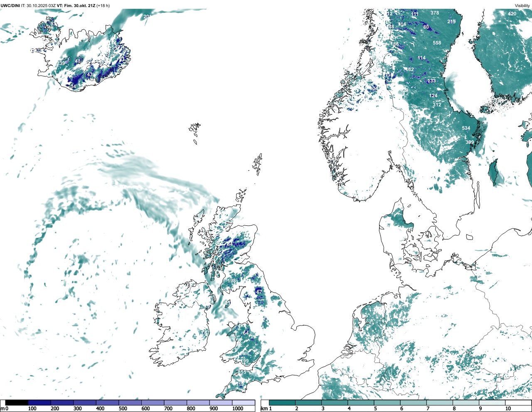The image size is (532, 412).
Task: Click the '500' tick label on legend
Action: (x=123, y=409)
